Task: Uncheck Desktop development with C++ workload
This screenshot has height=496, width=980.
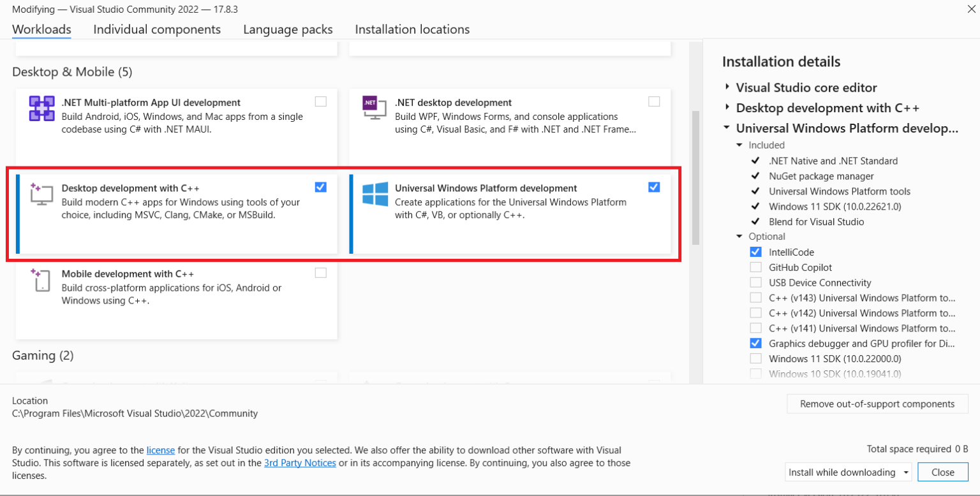Action: [x=321, y=187]
